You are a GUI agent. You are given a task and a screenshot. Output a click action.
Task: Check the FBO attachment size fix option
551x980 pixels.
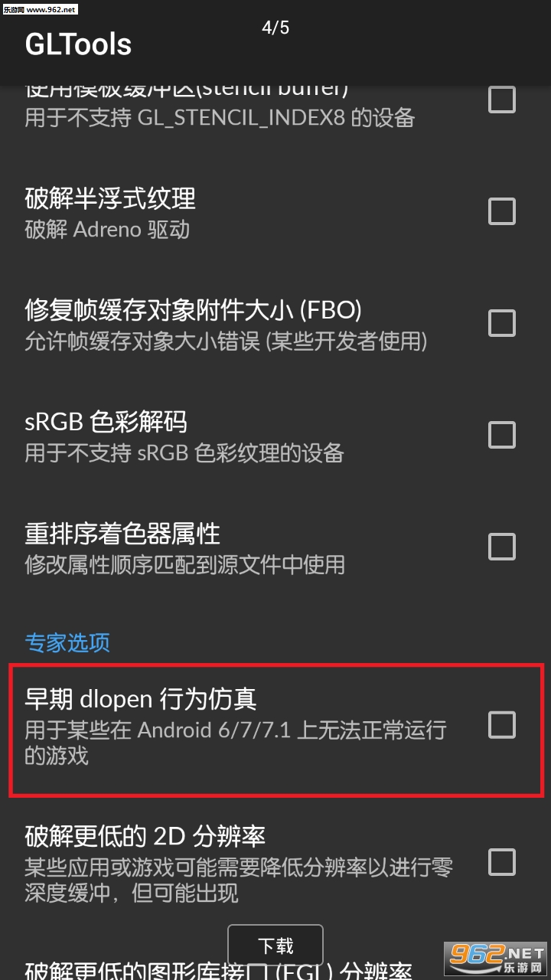[502, 323]
